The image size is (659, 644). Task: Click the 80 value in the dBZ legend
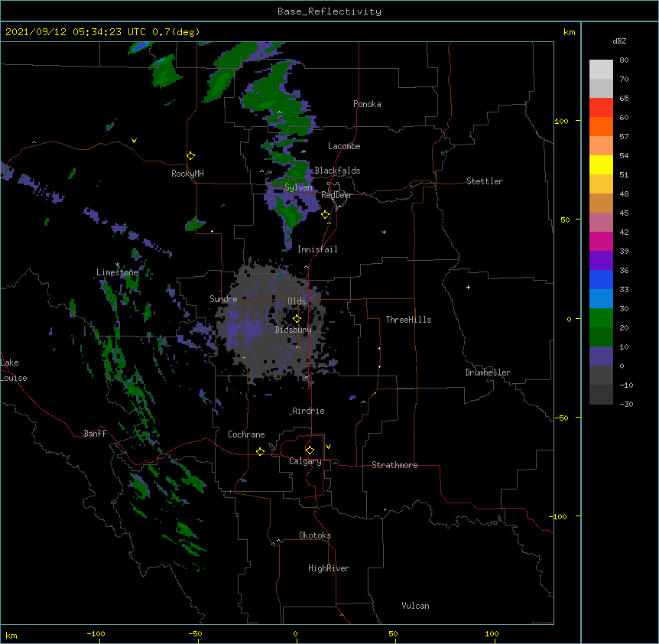(624, 60)
